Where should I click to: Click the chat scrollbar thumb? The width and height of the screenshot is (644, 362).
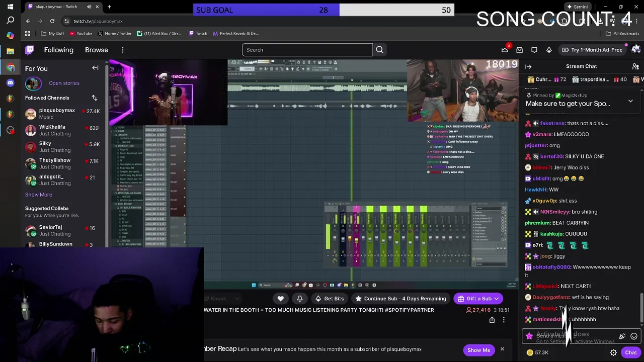coord(641,308)
